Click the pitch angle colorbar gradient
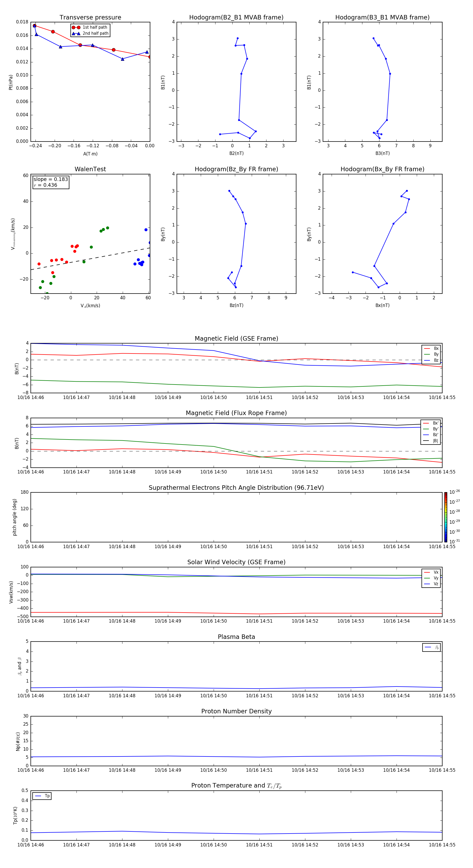Screen dimensions: 473x868 tap(445, 517)
